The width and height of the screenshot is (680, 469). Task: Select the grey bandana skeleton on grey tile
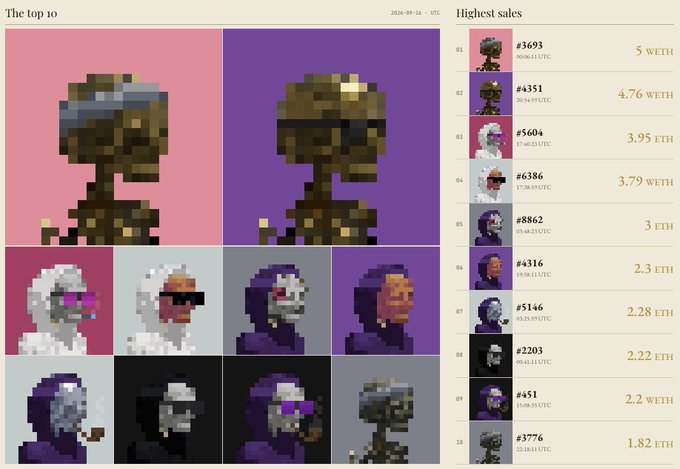coord(386,410)
